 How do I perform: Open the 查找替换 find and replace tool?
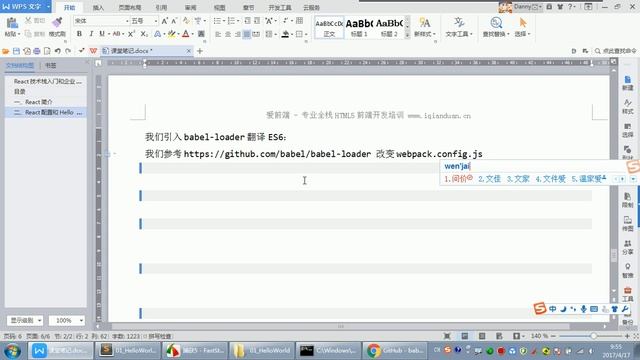tap(496, 27)
